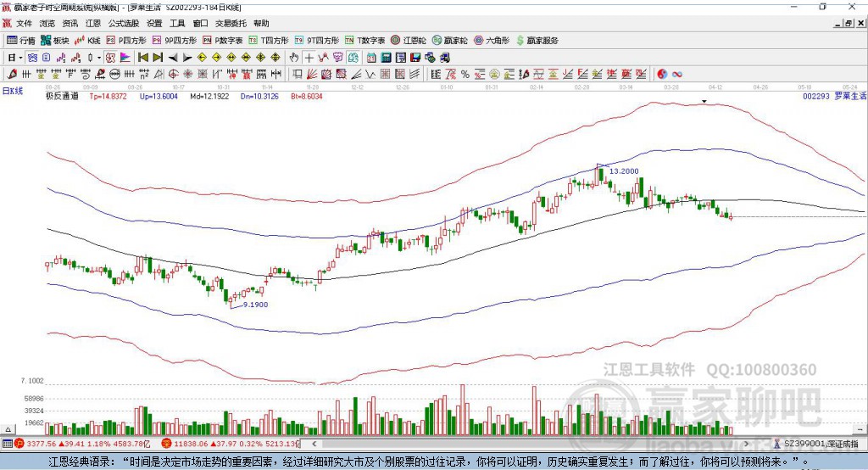
Task: Open the P四方形 tool
Action: (x=126, y=41)
